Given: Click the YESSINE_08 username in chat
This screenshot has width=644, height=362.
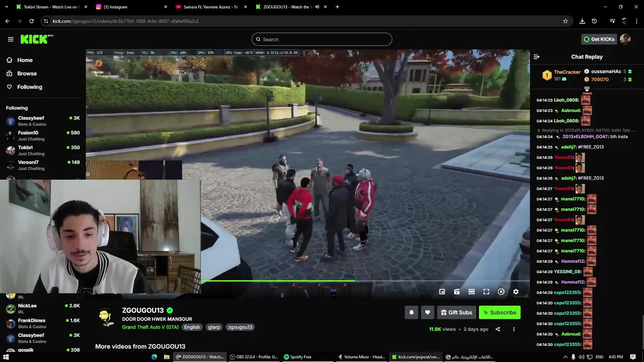Looking at the screenshot, I should pos(568,272).
